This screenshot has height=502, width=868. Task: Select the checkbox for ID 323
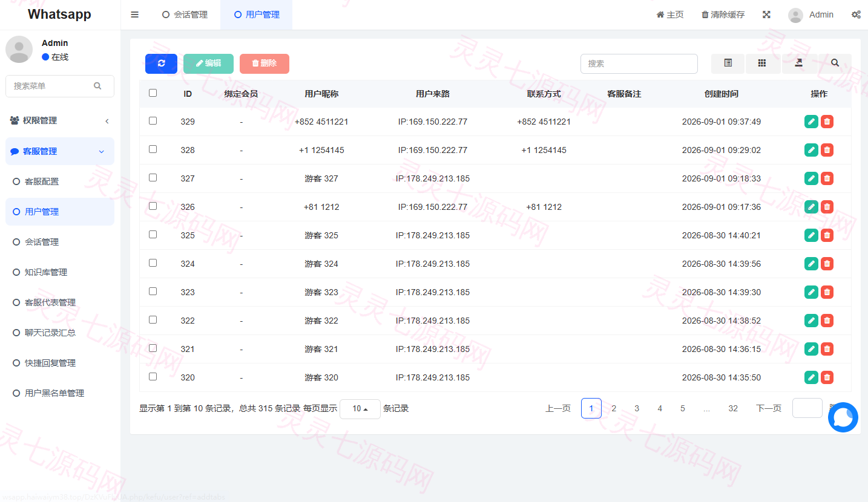pyautogui.click(x=153, y=292)
